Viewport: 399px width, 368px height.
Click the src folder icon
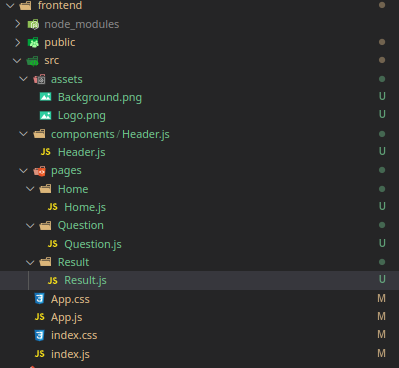[x=32, y=61]
